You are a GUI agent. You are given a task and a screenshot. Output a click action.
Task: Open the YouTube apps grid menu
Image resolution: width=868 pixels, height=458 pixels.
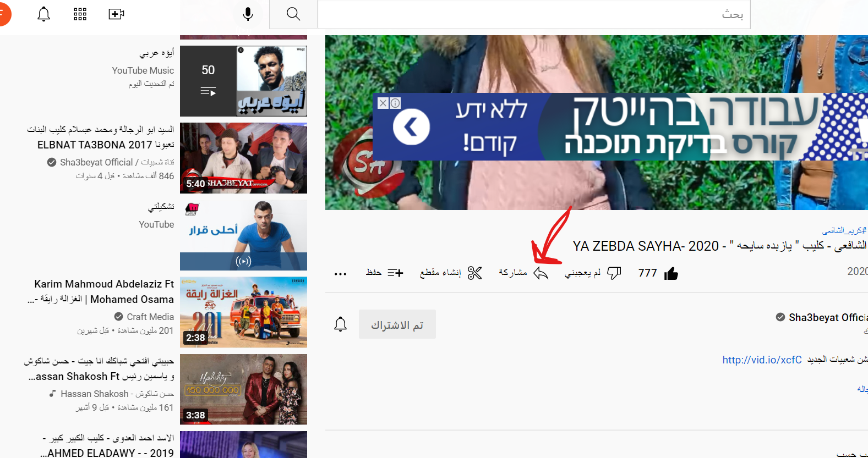coord(80,14)
